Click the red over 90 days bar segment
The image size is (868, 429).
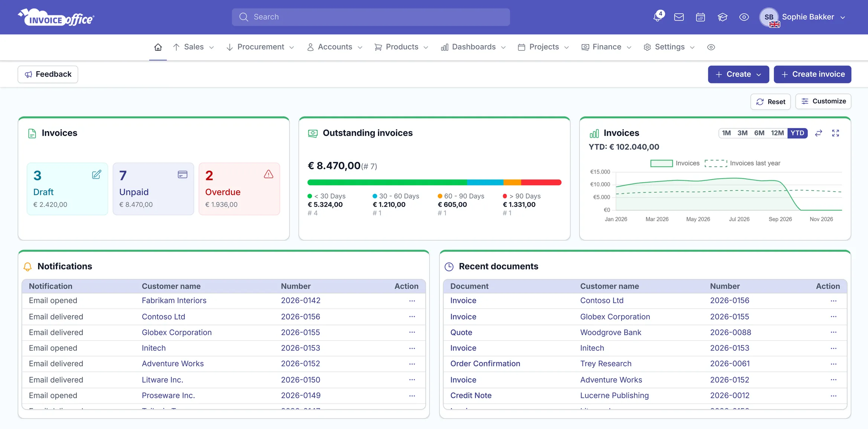[541, 183]
